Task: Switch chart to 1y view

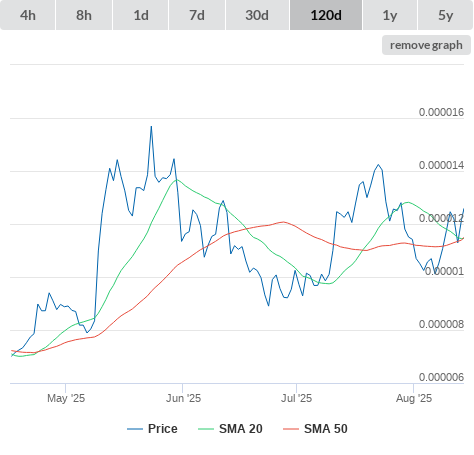Action: point(390,15)
